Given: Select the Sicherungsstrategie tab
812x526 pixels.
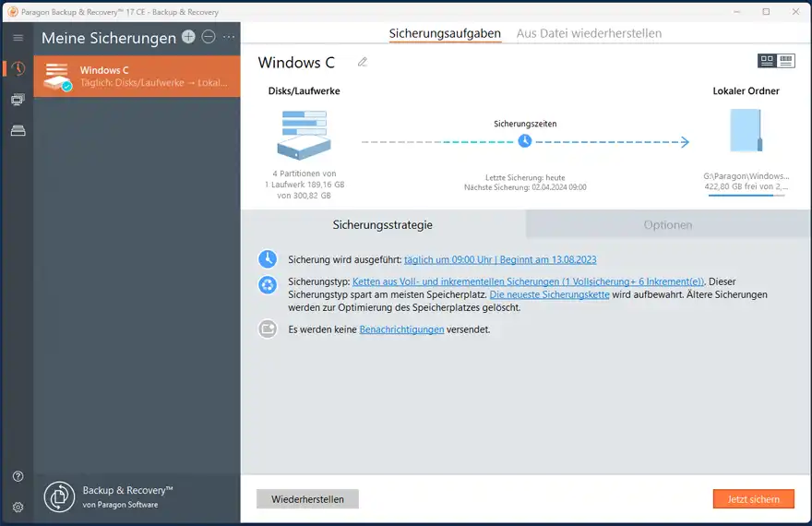Looking at the screenshot, I should click(383, 224).
